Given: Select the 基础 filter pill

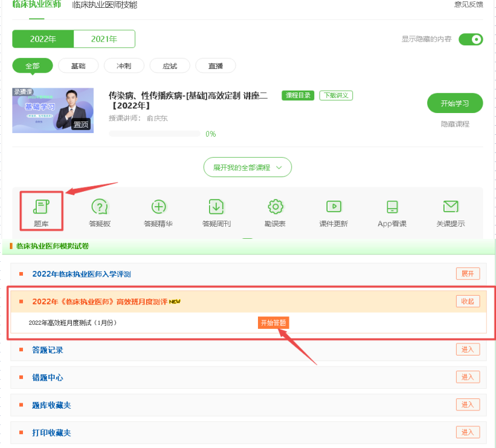Looking at the screenshot, I should [x=79, y=66].
